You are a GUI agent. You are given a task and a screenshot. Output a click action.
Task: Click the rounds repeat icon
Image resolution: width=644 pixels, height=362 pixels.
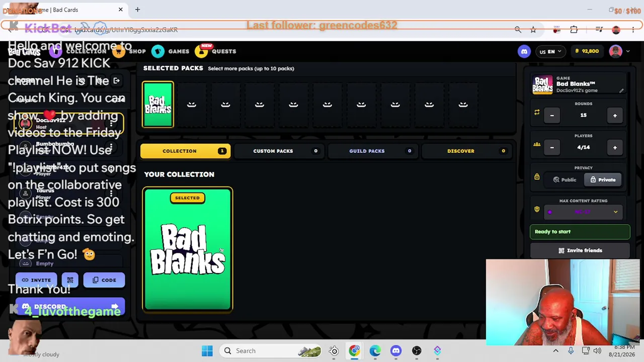[x=537, y=112]
